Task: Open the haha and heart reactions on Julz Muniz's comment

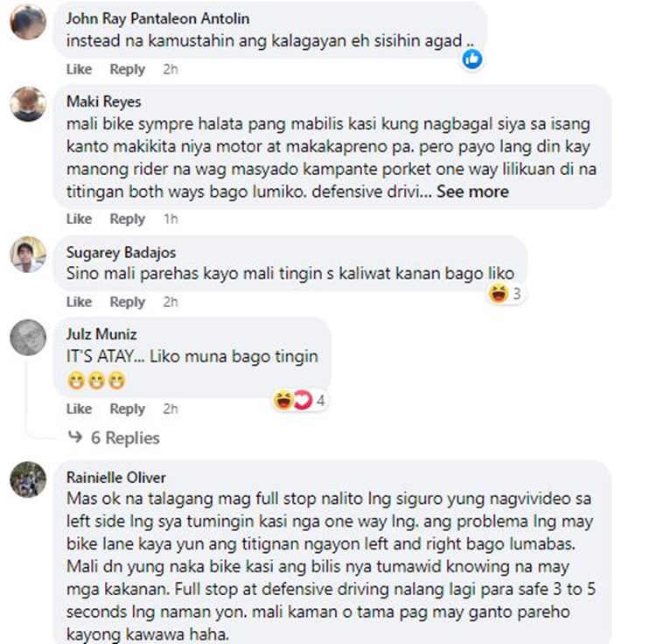Action: pyautogui.click(x=299, y=400)
